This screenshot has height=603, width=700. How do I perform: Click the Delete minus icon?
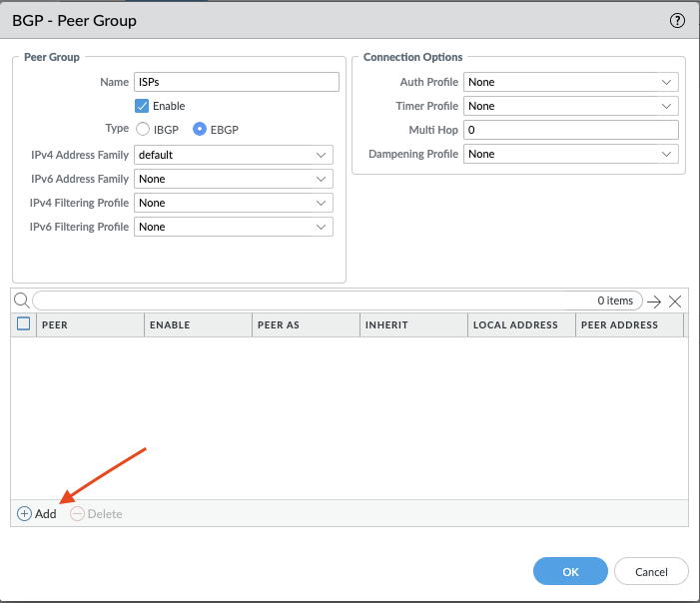coord(78,514)
